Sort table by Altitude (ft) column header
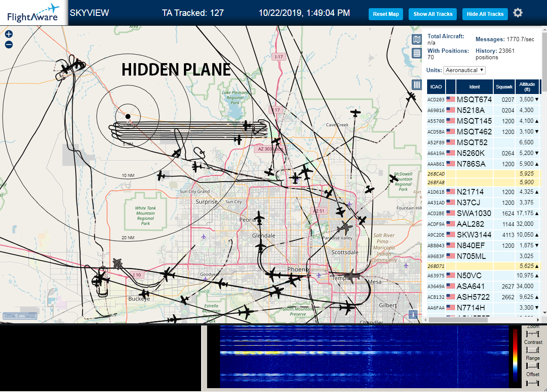The image size is (547, 392). click(x=527, y=87)
